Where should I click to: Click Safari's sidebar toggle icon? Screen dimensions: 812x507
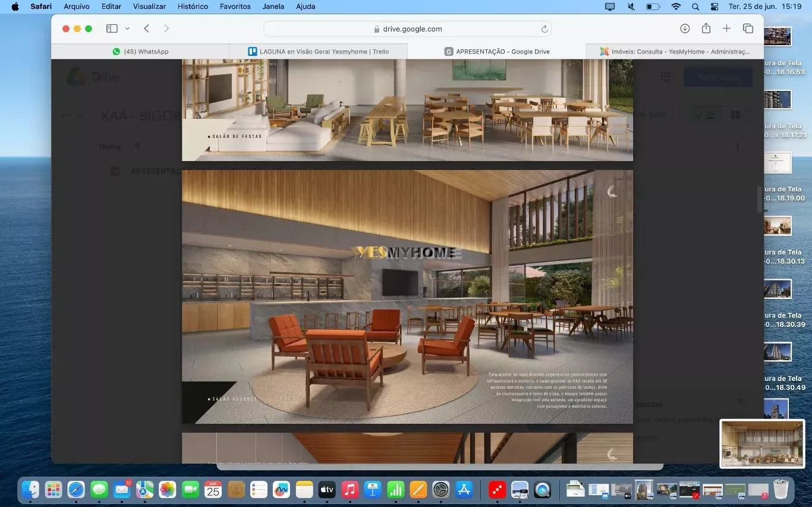[x=112, y=29]
